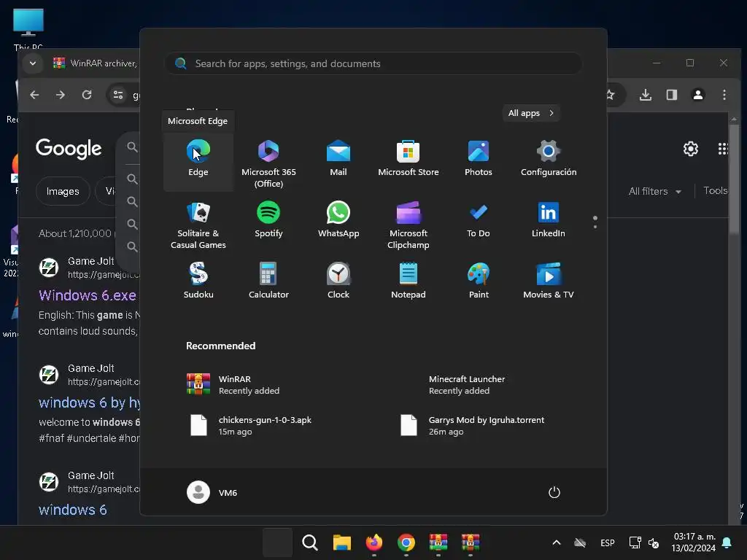Click the Start menu search field

373,63
